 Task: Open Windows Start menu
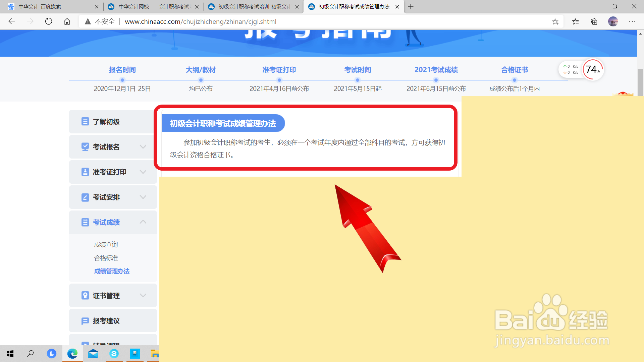click(10, 354)
